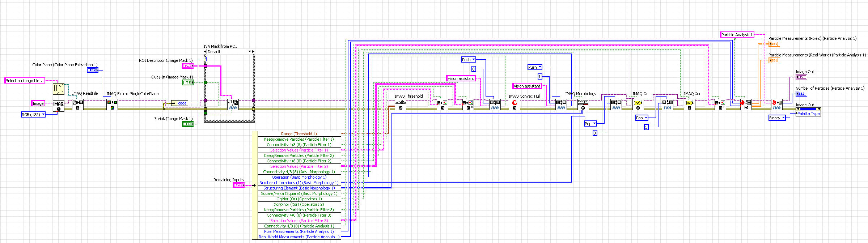Select the IMAQ Threshold VI icon
Screen dimensions: 868x243
coord(400,105)
